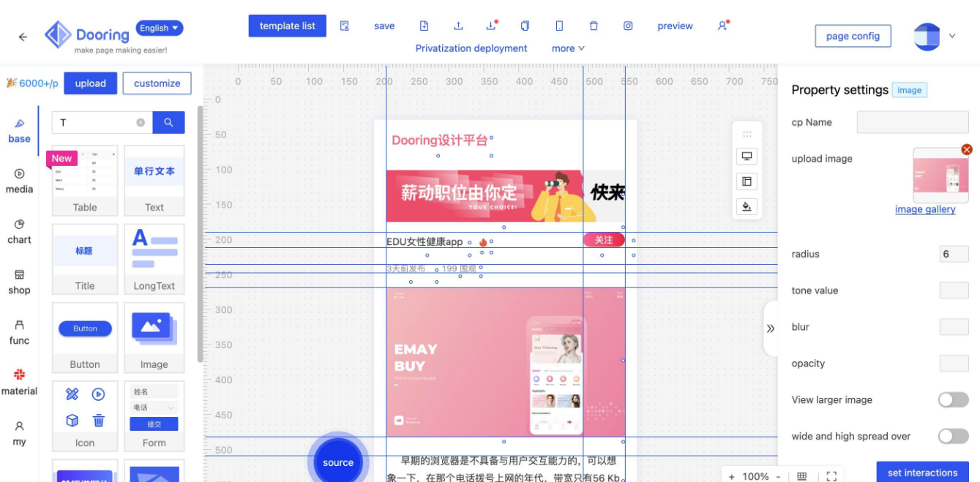The height and width of the screenshot is (482, 980).
Task: Click the customize button
Action: [157, 83]
